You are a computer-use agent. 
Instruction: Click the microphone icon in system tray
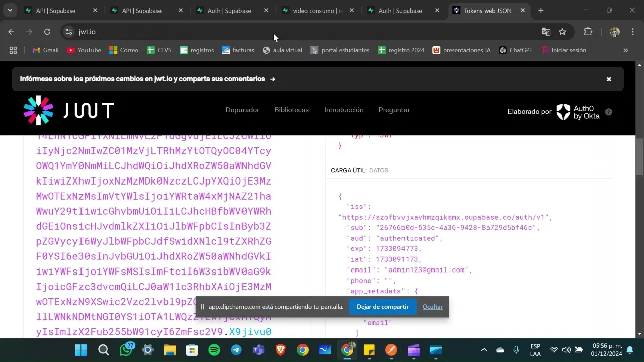[516, 350]
